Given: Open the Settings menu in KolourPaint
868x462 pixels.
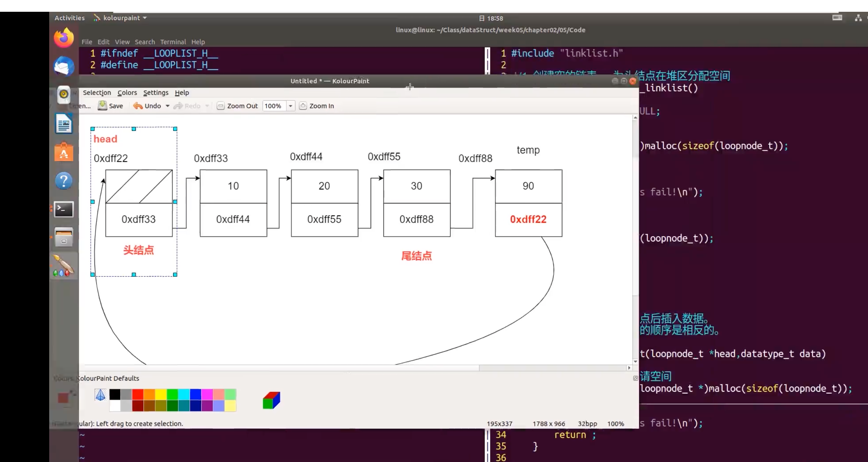Looking at the screenshot, I should pyautogui.click(x=156, y=92).
